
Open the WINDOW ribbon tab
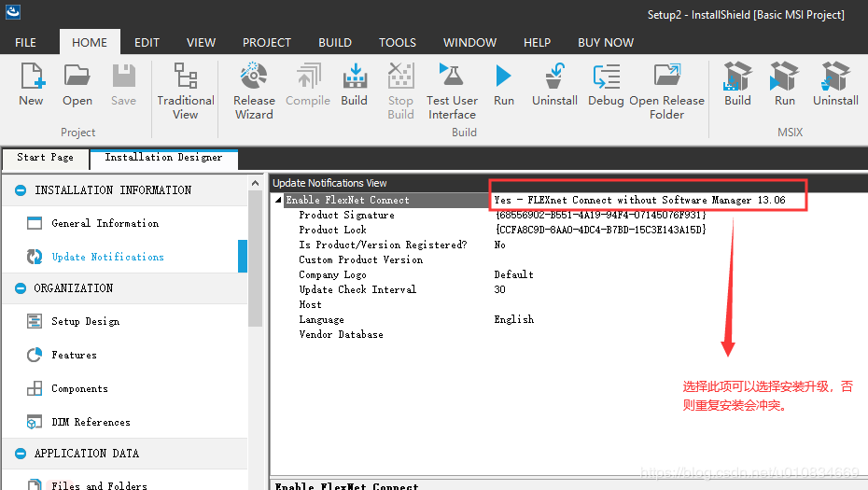tap(470, 43)
